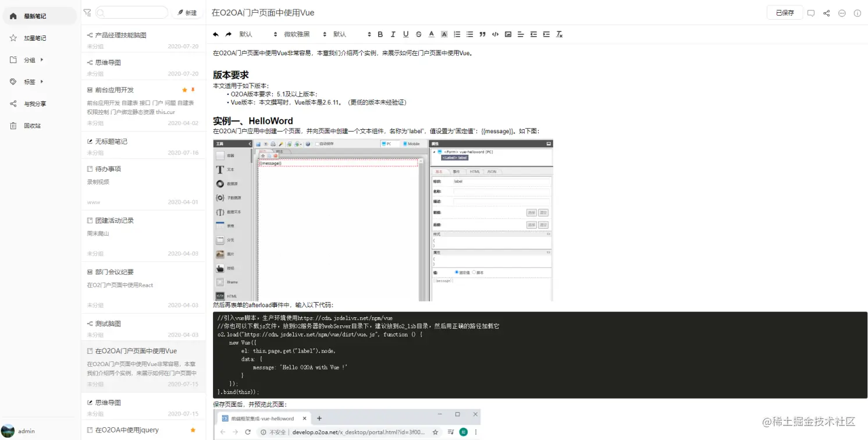Insert an image into the note
Viewport: 868px width, 440px height.
[508, 34]
